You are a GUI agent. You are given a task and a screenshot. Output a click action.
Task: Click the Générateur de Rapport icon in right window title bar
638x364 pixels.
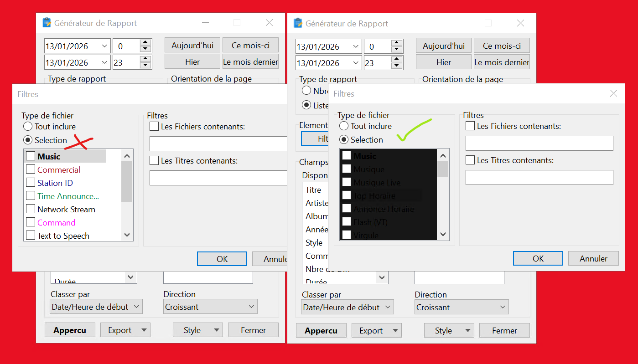(298, 23)
